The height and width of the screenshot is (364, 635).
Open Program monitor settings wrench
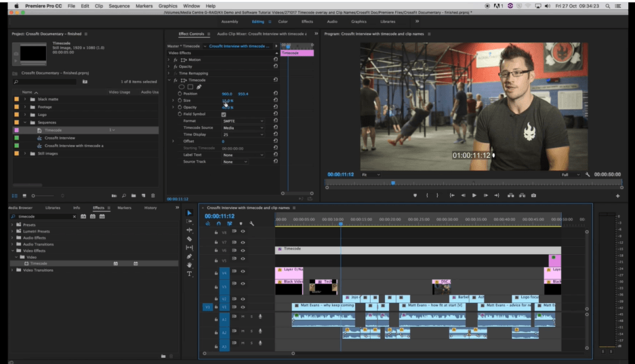[x=588, y=174]
